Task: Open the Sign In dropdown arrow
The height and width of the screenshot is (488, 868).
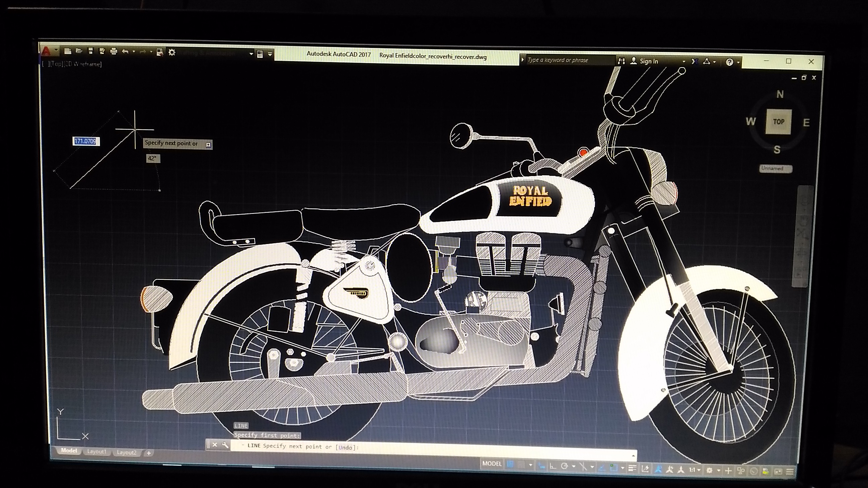Action: [x=684, y=62]
